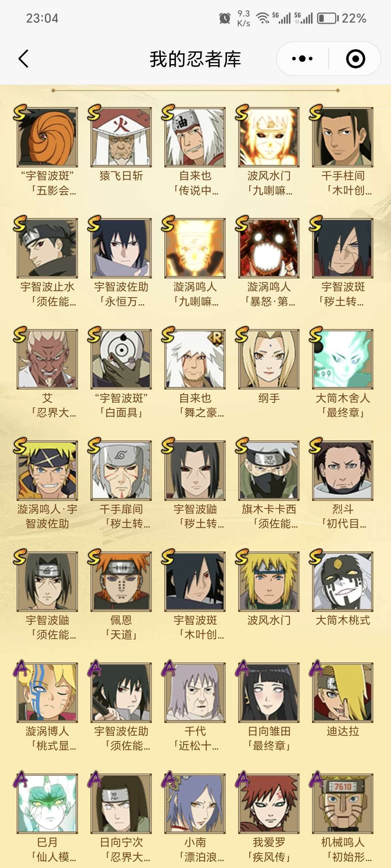This screenshot has height=868, width=391.
Task: Tap the 旗木卡卡西 ninja icon
Action: click(x=269, y=470)
